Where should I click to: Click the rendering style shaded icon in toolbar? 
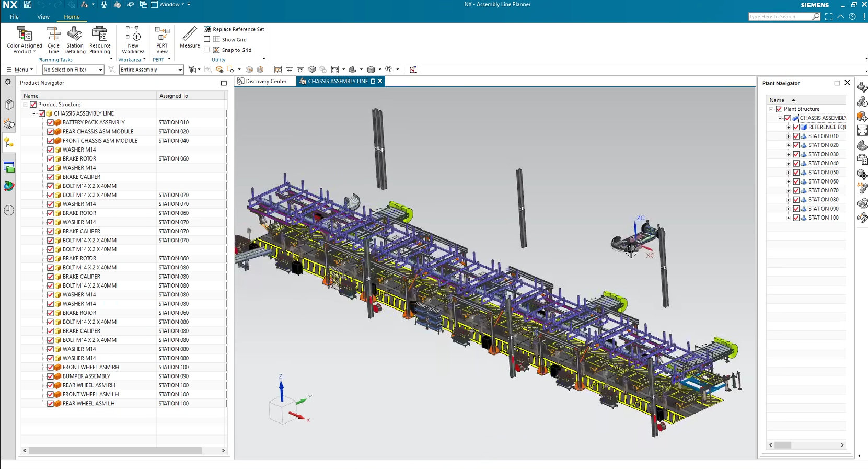pos(371,70)
